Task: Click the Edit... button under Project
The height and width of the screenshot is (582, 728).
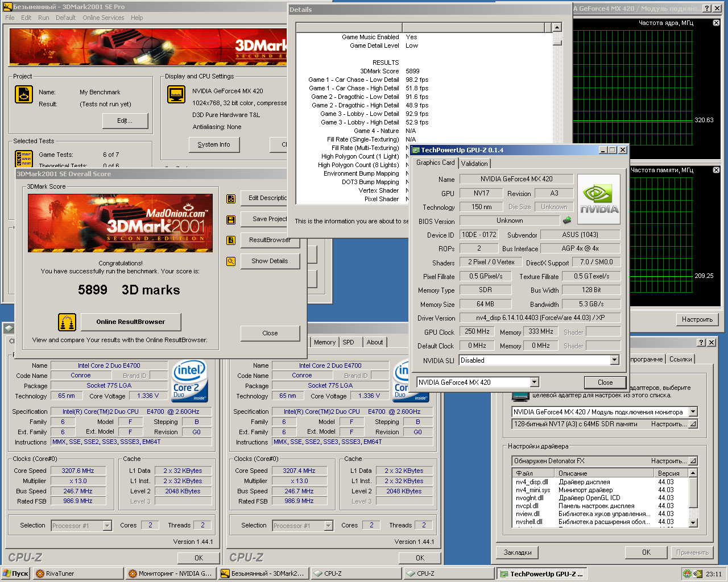Action: point(125,121)
